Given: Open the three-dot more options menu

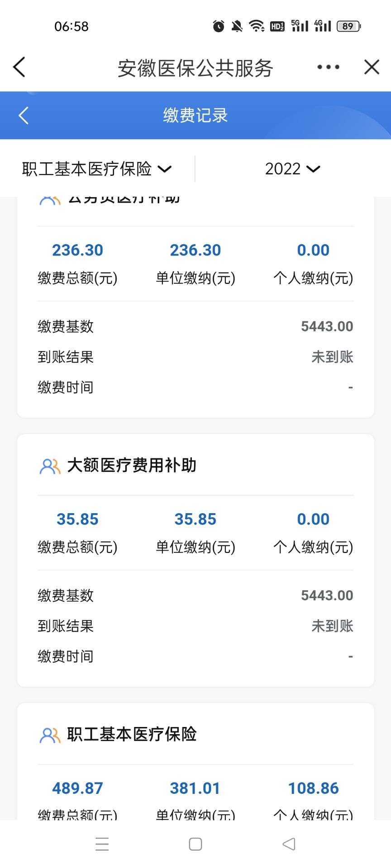Looking at the screenshot, I should 328,67.
